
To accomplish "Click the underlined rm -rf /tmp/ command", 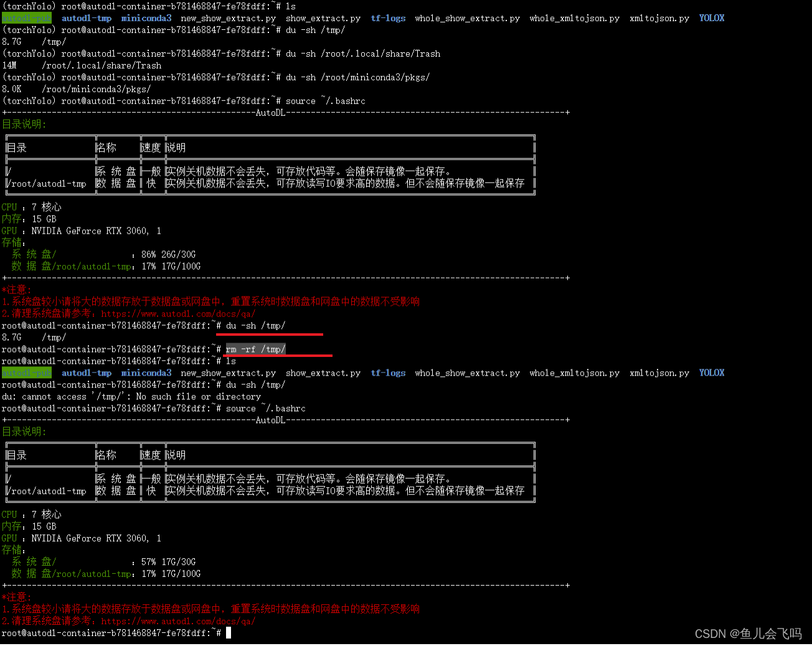I will point(255,349).
